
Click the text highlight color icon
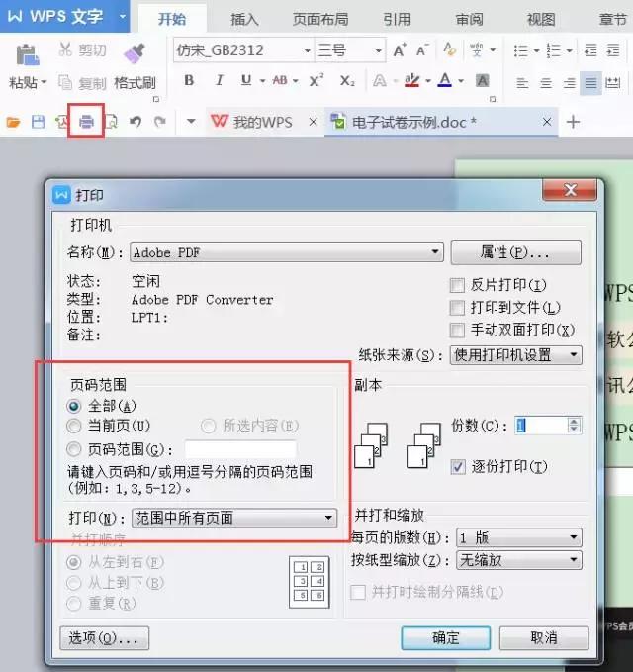tap(412, 80)
